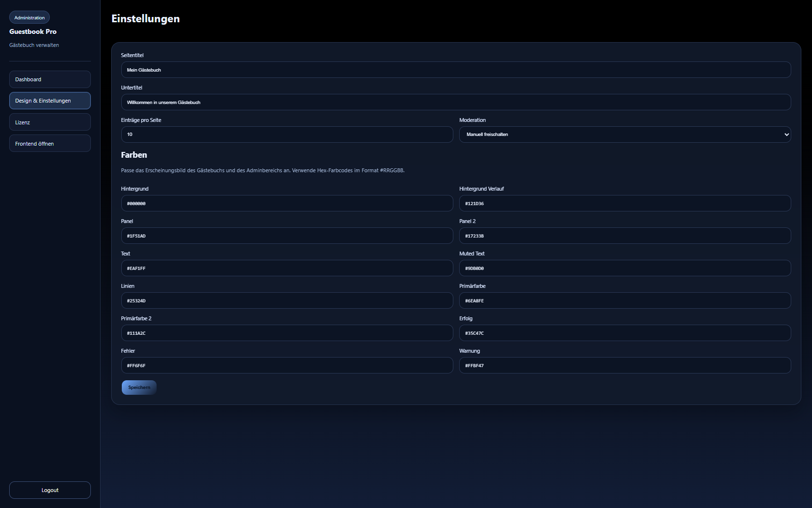Select Design & Einstellungen in sidebar
This screenshot has width=812, height=508.
click(50, 101)
